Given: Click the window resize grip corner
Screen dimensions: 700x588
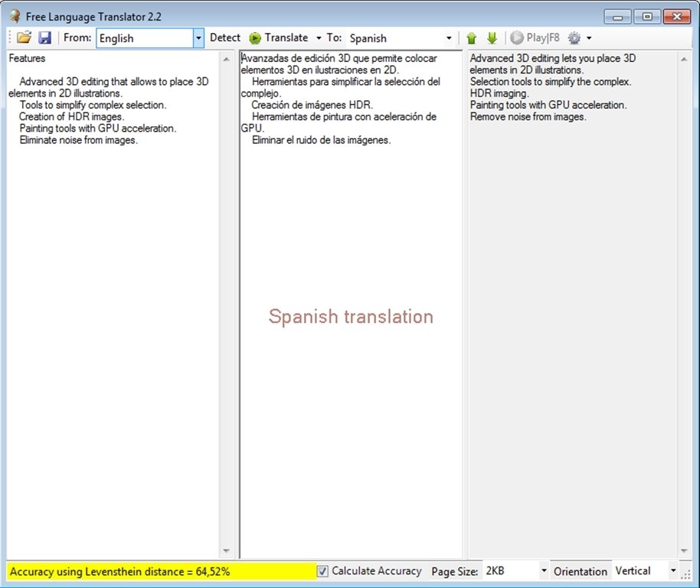Looking at the screenshot, I should coord(685,575).
